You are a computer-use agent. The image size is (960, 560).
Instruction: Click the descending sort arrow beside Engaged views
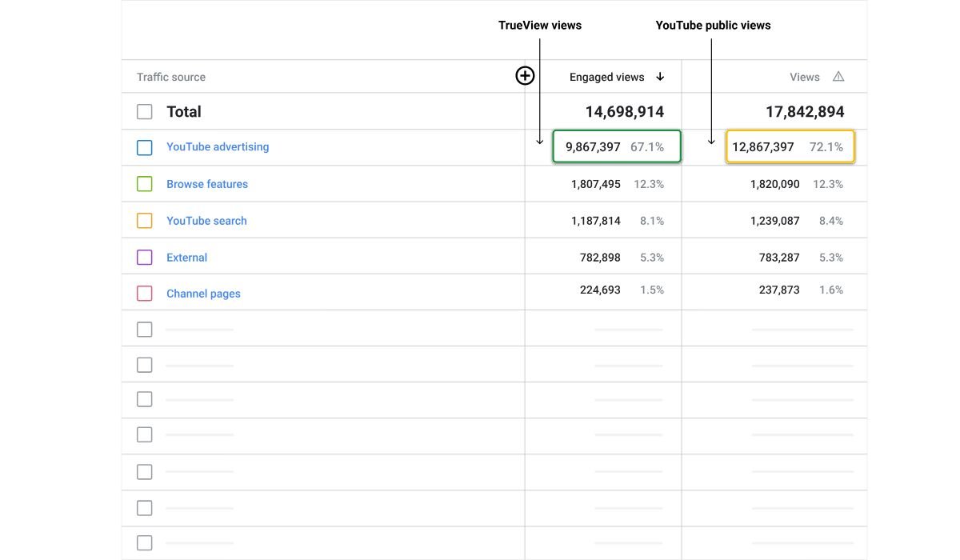click(x=660, y=77)
